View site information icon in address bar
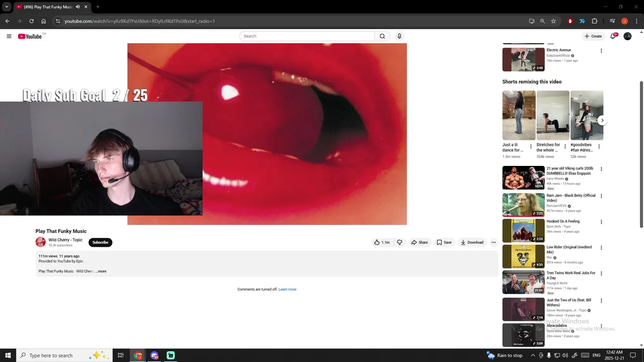The width and height of the screenshot is (644, 362). 58,21
